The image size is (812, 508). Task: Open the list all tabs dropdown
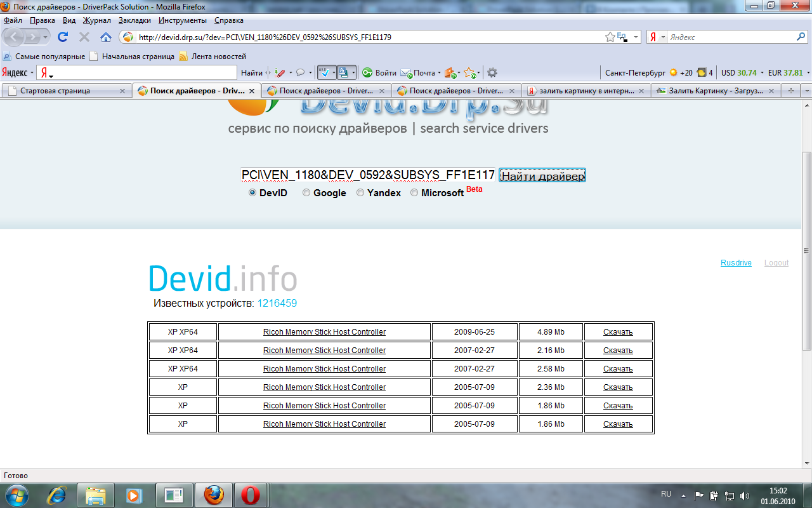click(x=806, y=91)
